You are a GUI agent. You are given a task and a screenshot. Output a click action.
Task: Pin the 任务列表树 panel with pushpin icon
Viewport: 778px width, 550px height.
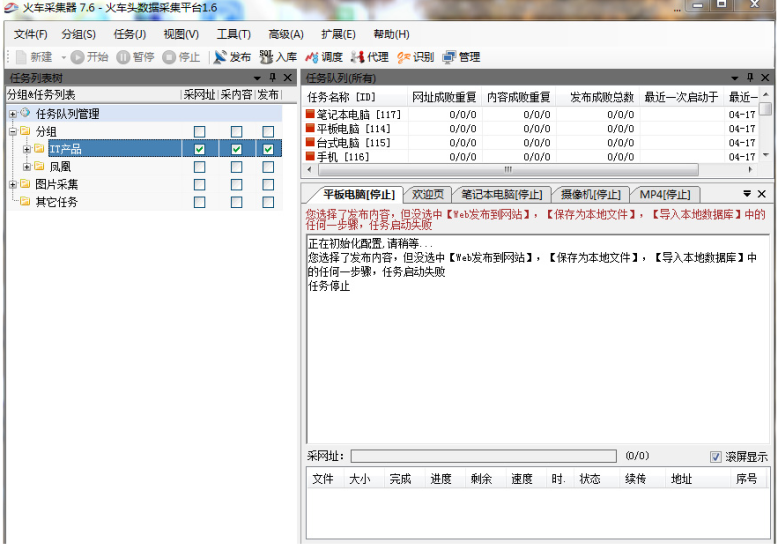[272, 78]
